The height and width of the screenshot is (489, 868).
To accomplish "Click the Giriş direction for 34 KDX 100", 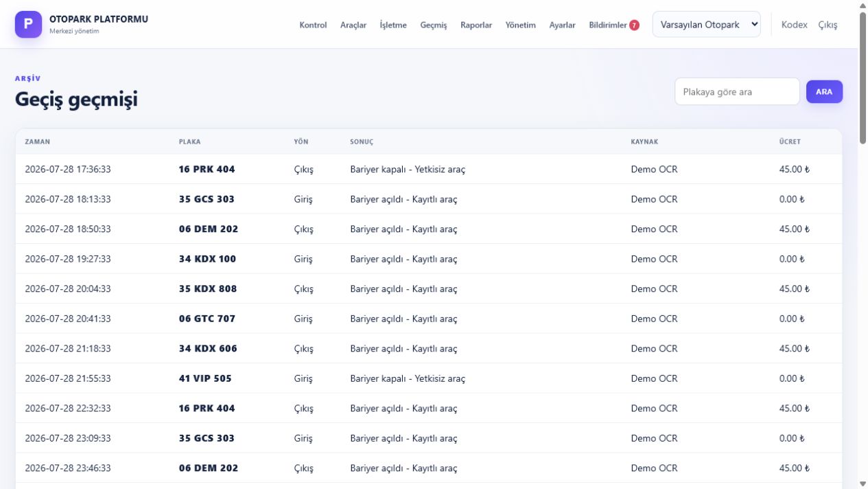I will pyautogui.click(x=303, y=259).
